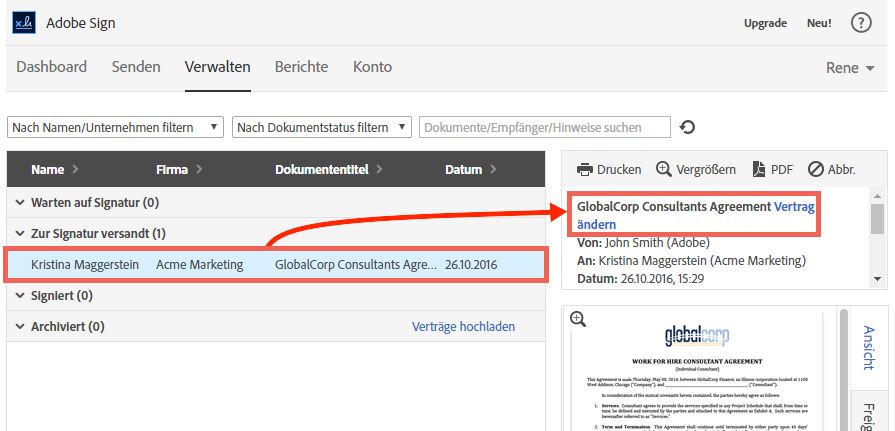Open Nach Namen/Unternehmen filtern dropdown
The image size is (895, 431).
coord(115,127)
